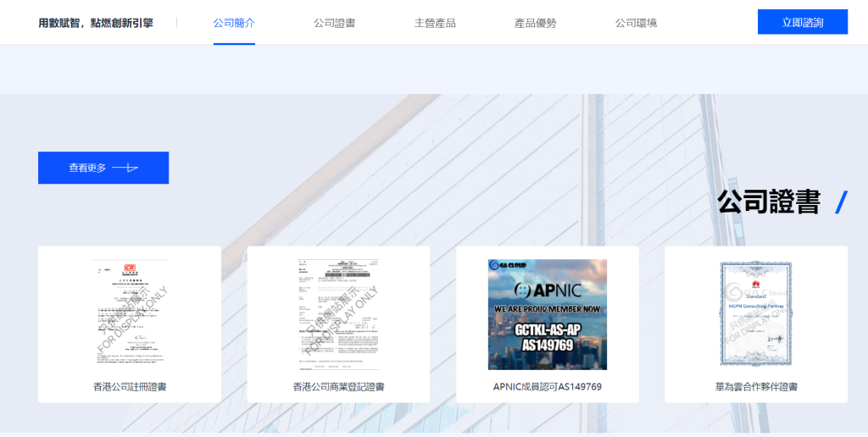868x437 pixels.
Task: Open the 香港公司商業登記證書 document image
Action: coord(338,313)
